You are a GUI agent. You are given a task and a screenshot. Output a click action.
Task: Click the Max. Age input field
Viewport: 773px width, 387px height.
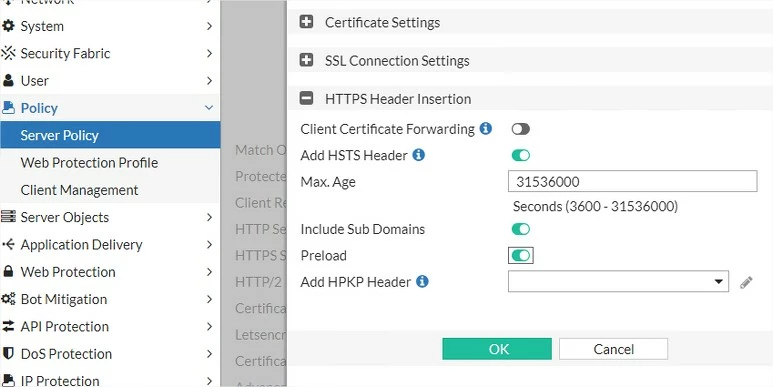pyautogui.click(x=632, y=181)
